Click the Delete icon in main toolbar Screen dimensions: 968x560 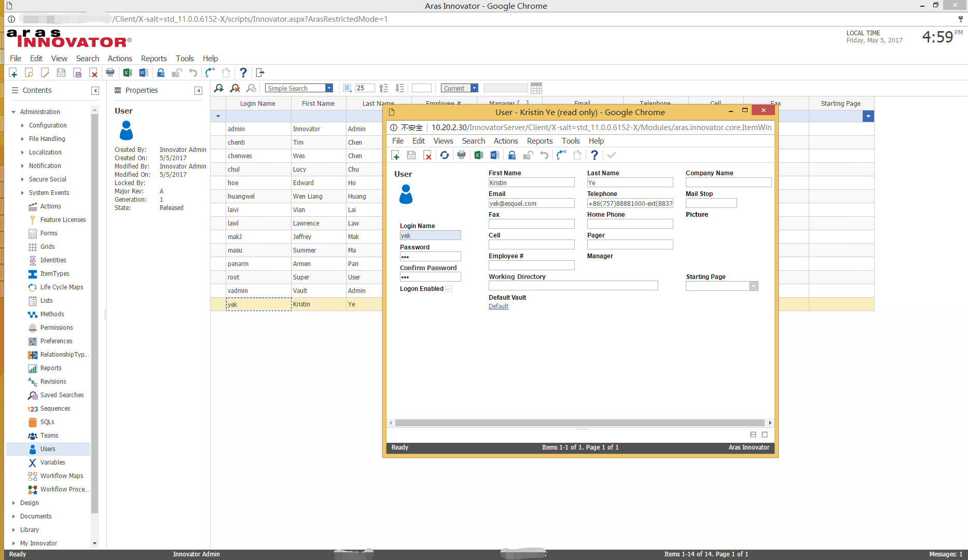[93, 73]
